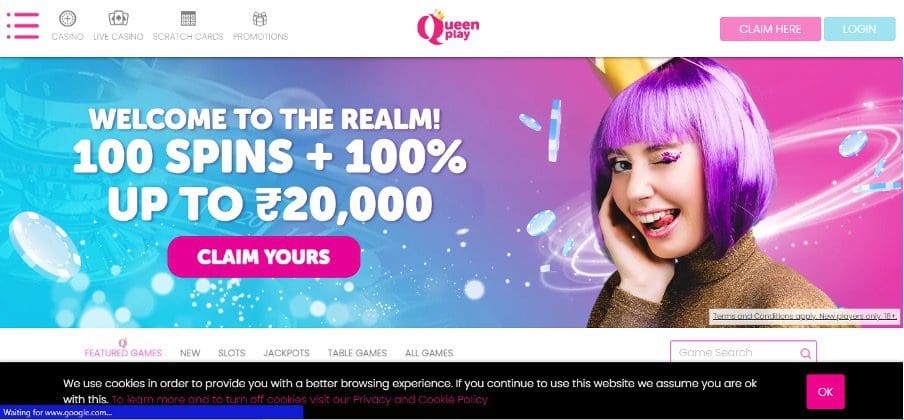The width and height of the screenshot is (904, 420).
Task: Show the All Games tab
Action: click(x=429, y=352)
